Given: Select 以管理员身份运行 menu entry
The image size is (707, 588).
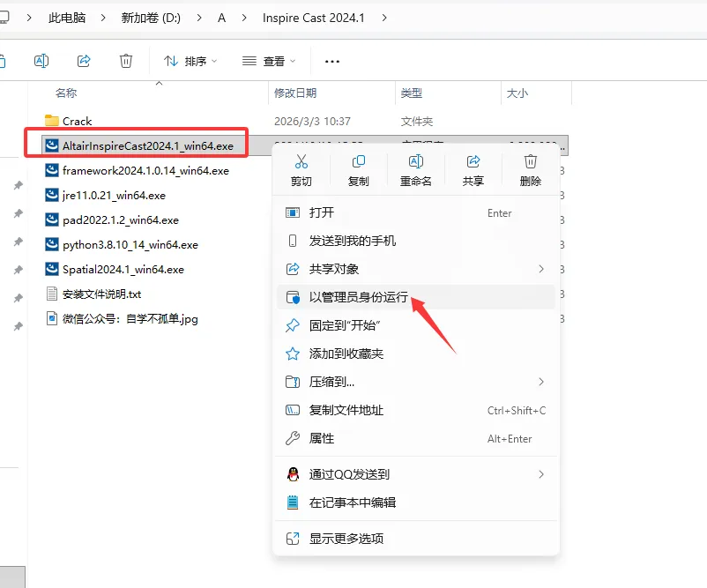Looking at the screenshot, I should click(415, 297).
